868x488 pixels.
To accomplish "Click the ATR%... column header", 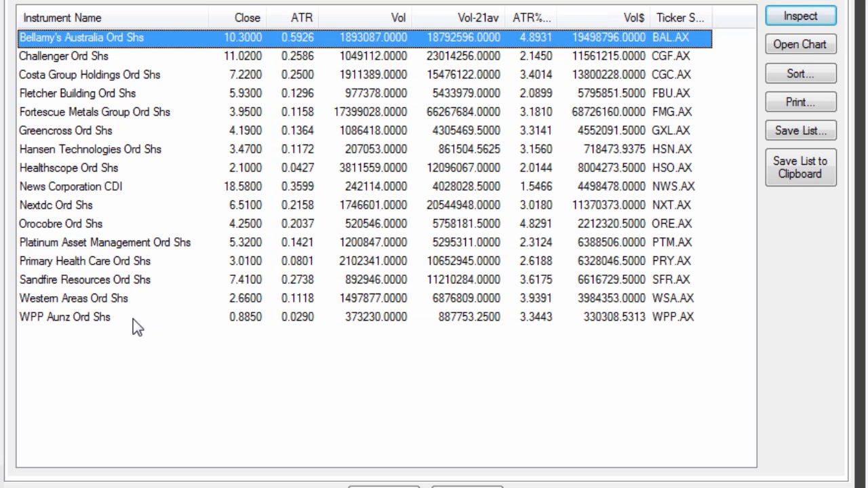I will (530, 18).
